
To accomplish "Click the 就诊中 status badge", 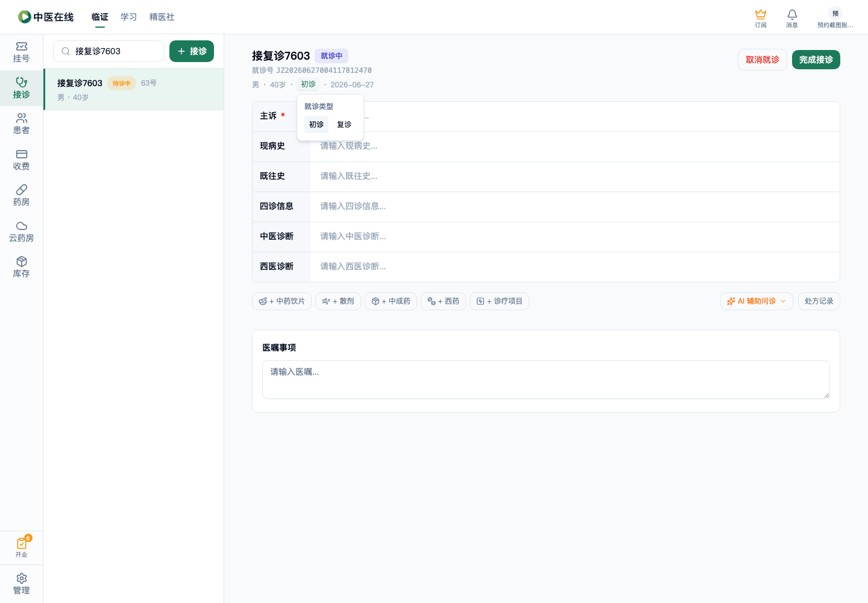I will point(332,56).
